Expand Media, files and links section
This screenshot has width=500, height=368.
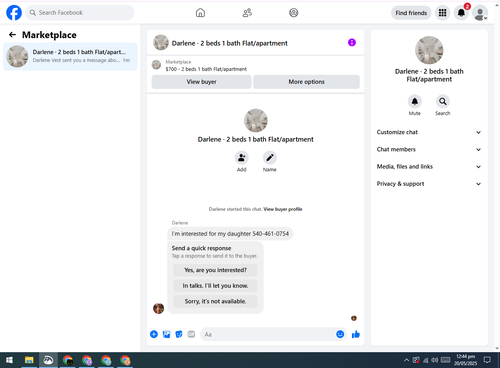tap(429, 167)
